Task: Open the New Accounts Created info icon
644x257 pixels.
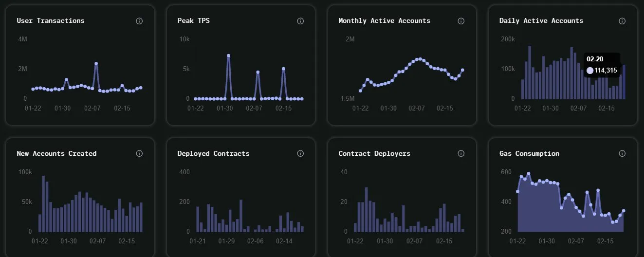Action: [139, 153]
